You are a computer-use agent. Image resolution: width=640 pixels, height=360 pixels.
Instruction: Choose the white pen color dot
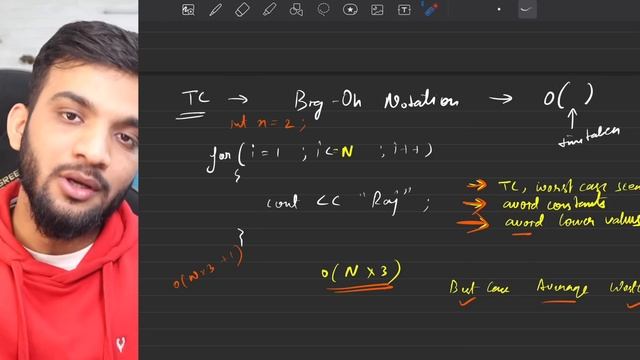(499, 9)
